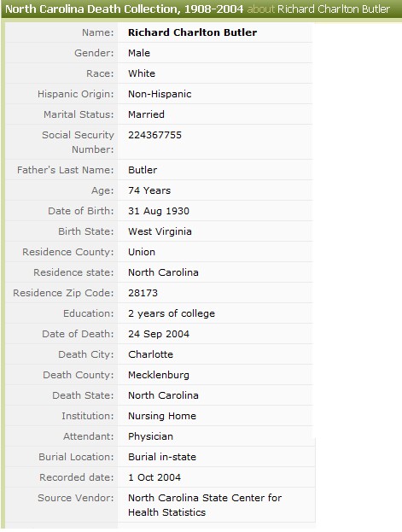Screen dimensions: 402x532
Task: Click the Marital Status value Married
Action: pos(146,114)
